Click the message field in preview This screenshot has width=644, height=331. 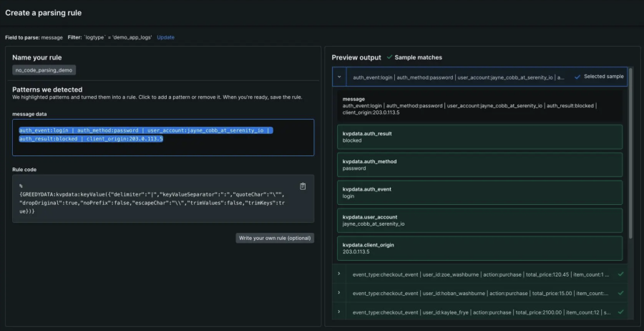(x=479, y=105)
